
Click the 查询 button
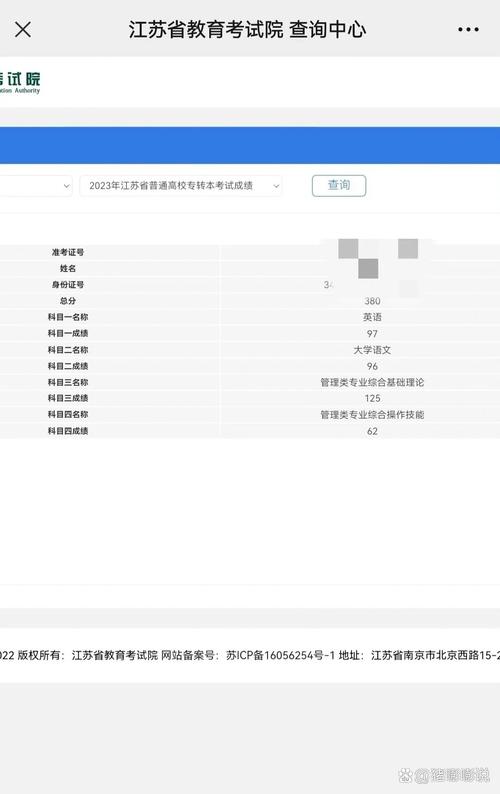(339, 185)
